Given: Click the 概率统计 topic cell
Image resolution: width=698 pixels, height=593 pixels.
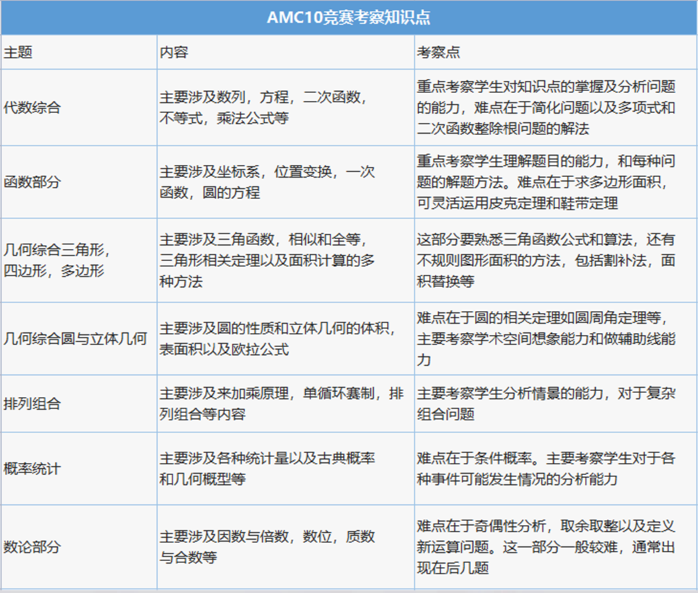Looking at the screenshot, I should coord(79,468).
